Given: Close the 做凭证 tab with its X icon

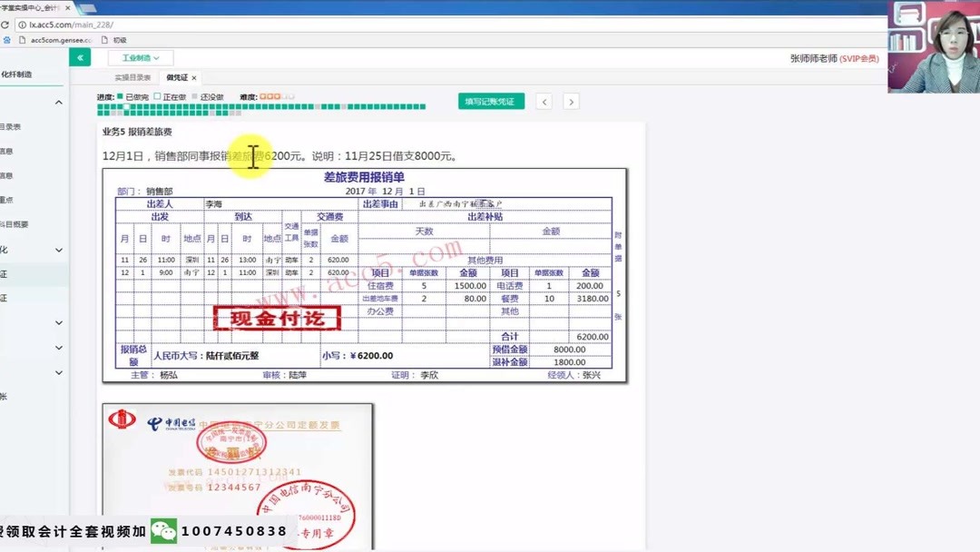Looking at the screenshot, I should coord(194,78).
